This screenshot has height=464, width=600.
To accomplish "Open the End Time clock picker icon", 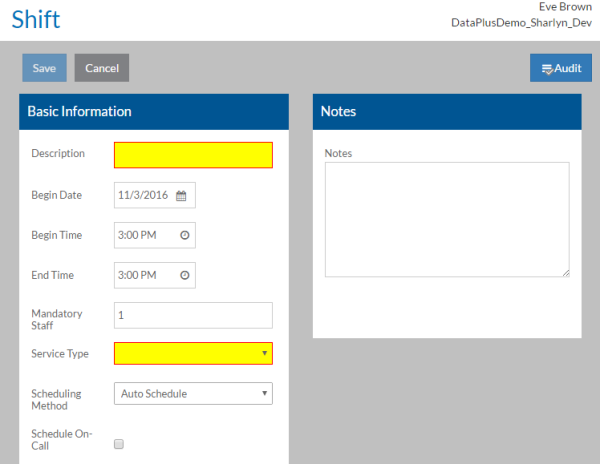I will coord(184,275).
